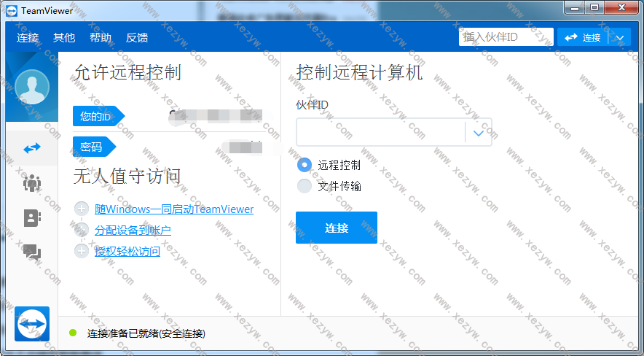Open the chat sidebar icon
This screenshot has width=644, height=356.
(x=31, y=252)
